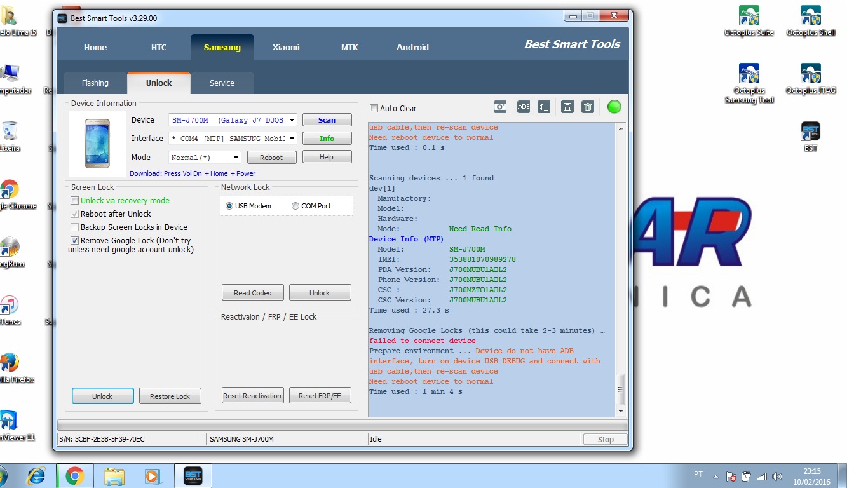
Task: Open the command shell terminal icon
Action: tap(544, 107)
